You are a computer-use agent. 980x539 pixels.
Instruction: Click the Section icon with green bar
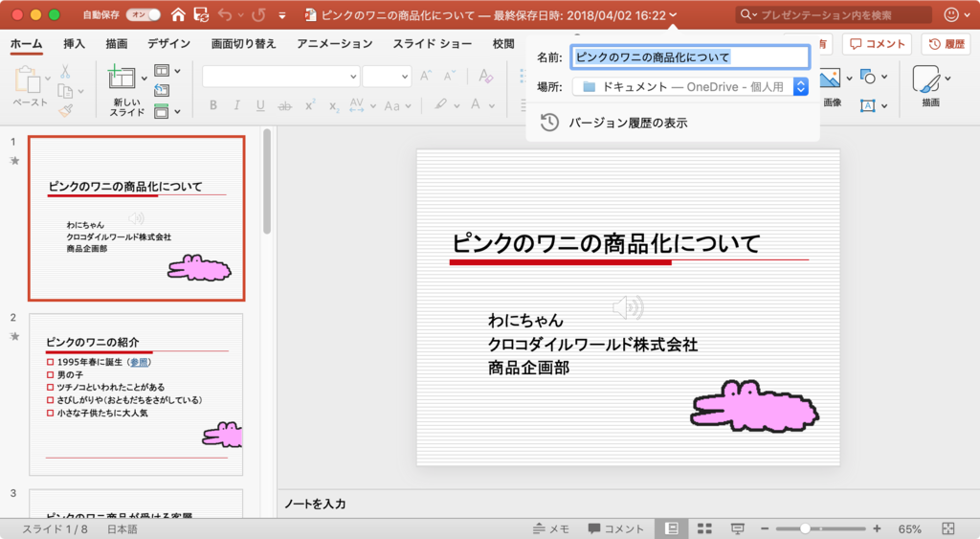click(161, 111)
